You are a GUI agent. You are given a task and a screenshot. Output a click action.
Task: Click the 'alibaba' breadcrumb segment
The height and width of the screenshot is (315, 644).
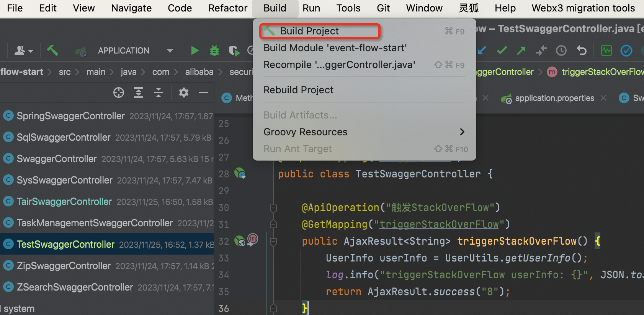[x=199, y=72]
